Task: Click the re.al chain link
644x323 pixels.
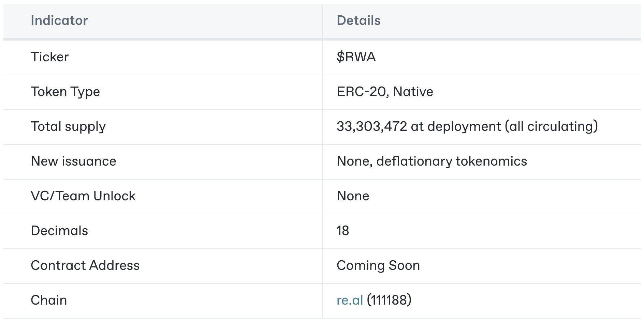Action: (x=350, y=300)
